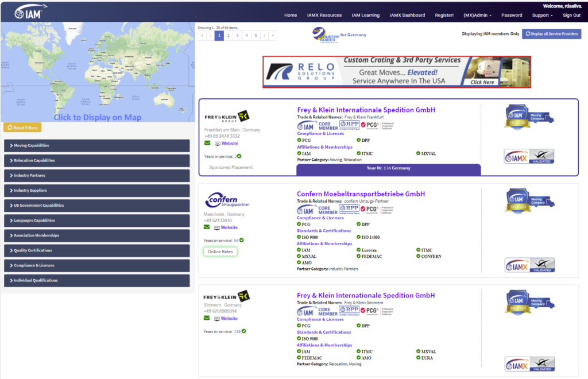Click IAM Trusted Moving Company badge on Simmern card

point(529,303)
